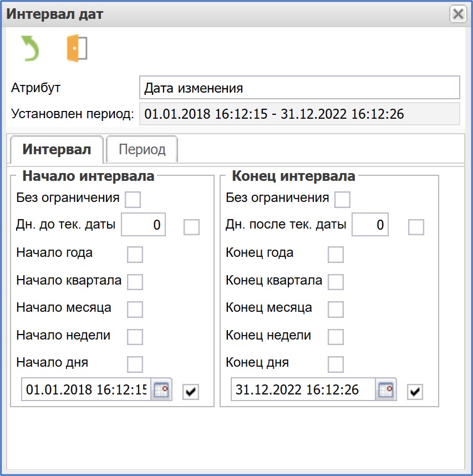The height and width of the screenshot is (476, 473).
Task: Enable Без ограничения for interval start
Action: point(133,199)
